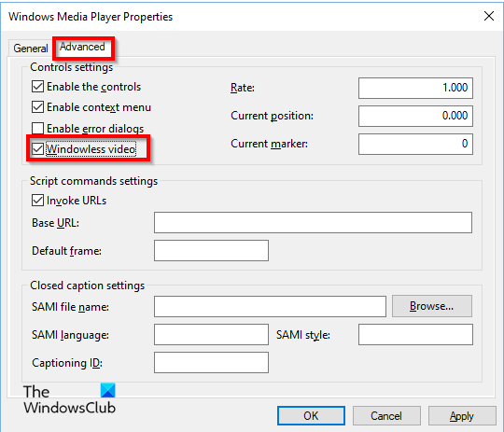
Task: Click the SAMI file name field
Action: coord(270,306)
